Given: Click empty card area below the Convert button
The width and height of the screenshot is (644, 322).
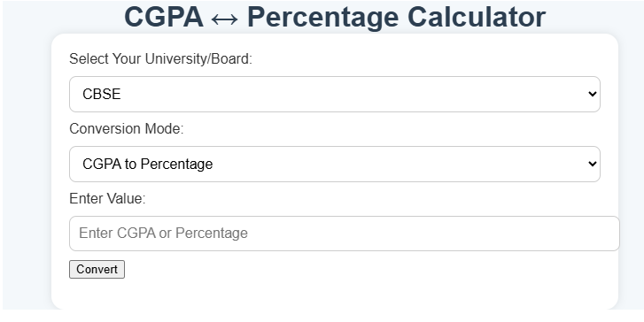Looking at the screenshot, I should coord(334,294).
